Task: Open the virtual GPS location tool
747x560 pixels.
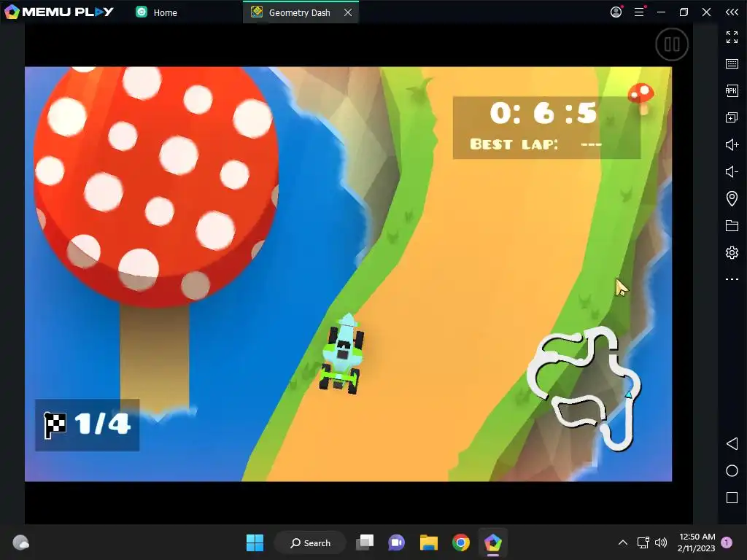Action: click(x=732, y=198)
